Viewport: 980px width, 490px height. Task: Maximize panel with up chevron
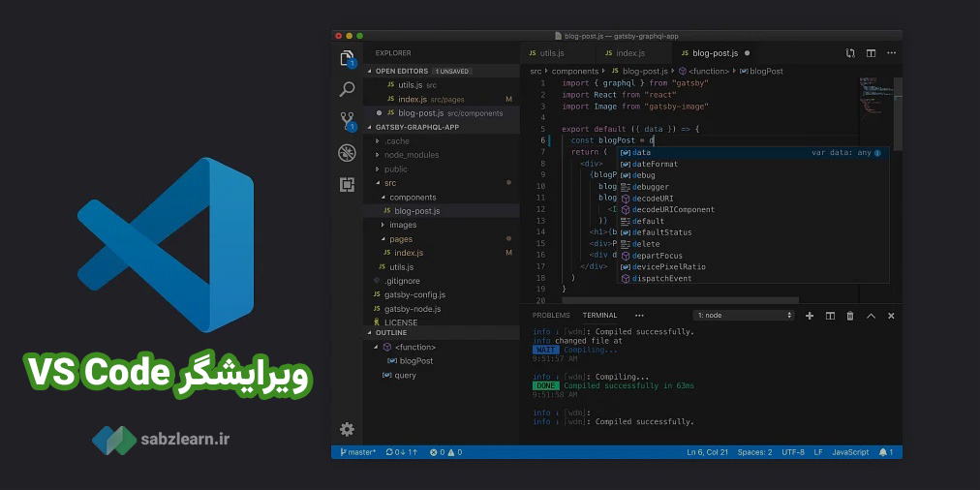pyautogui.click(x=871, y=316)
